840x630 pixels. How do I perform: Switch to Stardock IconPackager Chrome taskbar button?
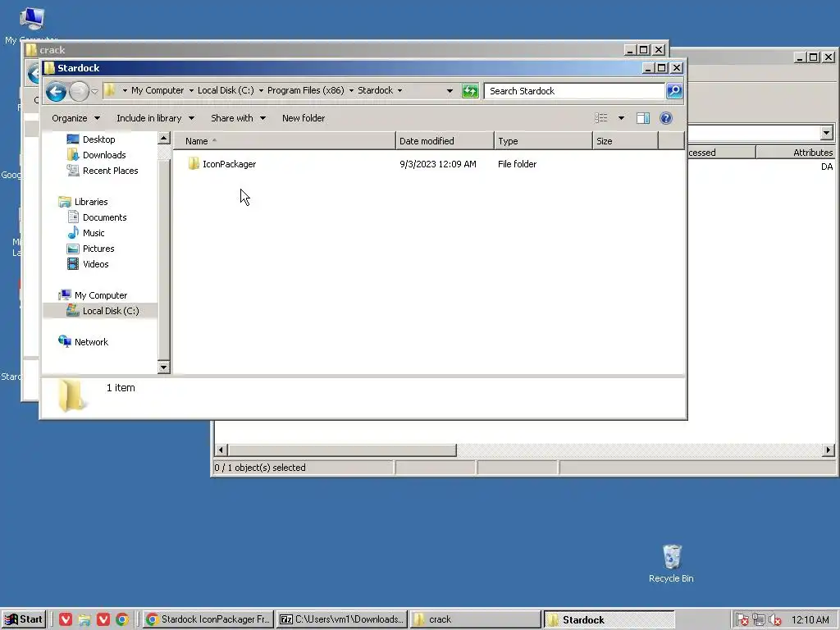[208, 619]
